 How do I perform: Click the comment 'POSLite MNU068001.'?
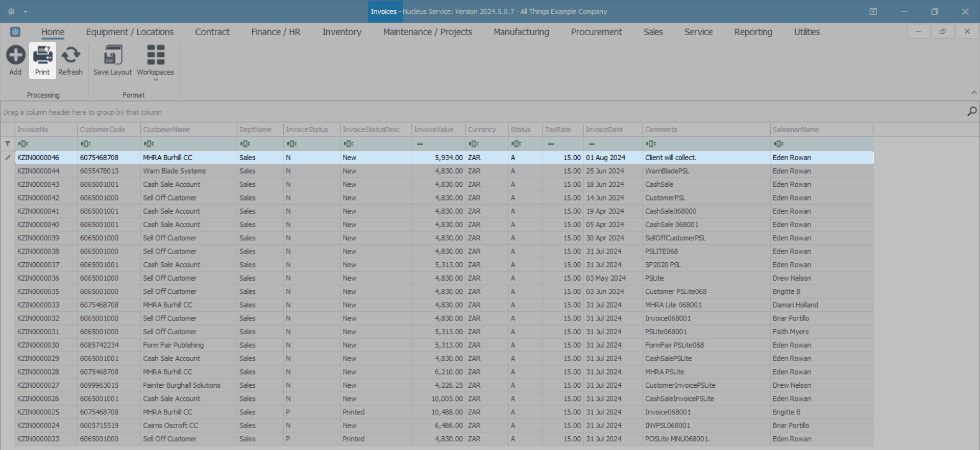[677, 439]
